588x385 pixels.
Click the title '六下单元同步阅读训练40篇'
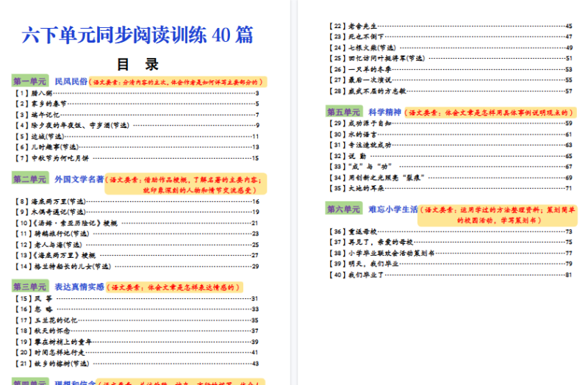click(x=137, y=35)
